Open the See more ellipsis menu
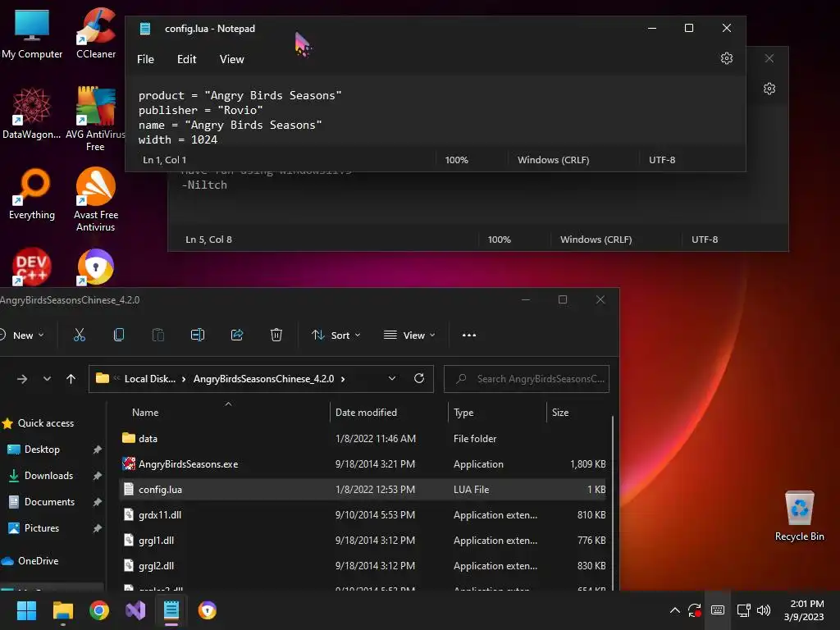840x630 pixels. pyautogui.click(x=468, y=336)
